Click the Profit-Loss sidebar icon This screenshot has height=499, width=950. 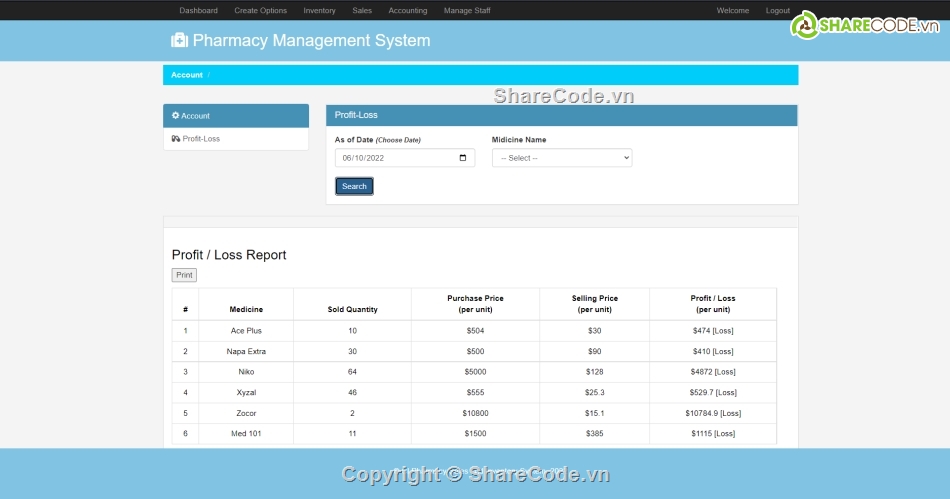tap(176, 139)
